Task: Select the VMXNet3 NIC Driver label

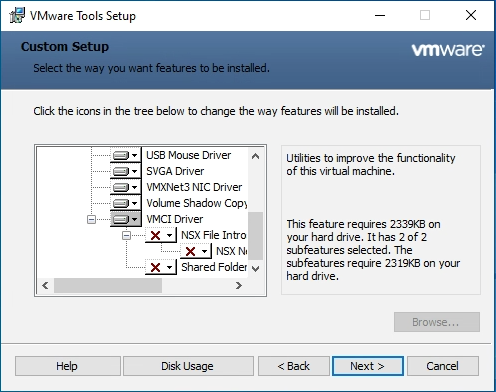Action: click(194, 187)
